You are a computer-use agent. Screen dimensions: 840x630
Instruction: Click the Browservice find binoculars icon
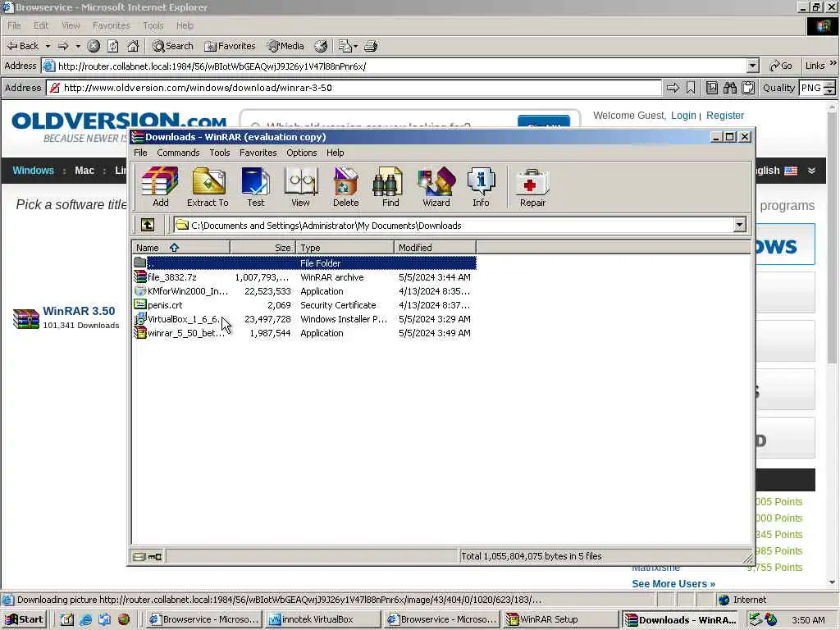click(729, 88)
